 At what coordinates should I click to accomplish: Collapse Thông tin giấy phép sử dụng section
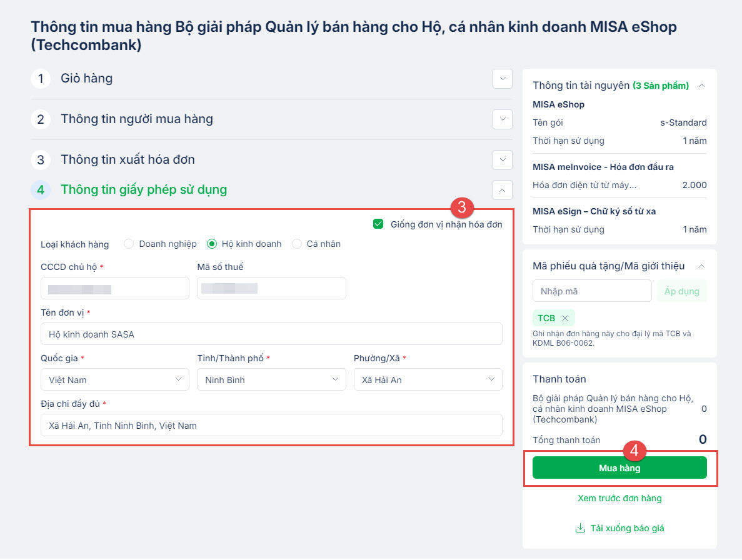[502, 190]
